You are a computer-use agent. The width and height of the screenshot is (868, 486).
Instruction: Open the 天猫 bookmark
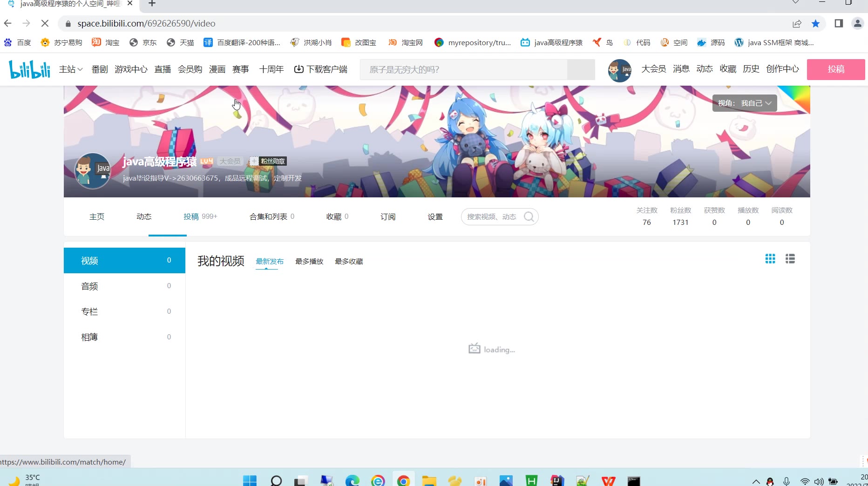coord(180,42)
